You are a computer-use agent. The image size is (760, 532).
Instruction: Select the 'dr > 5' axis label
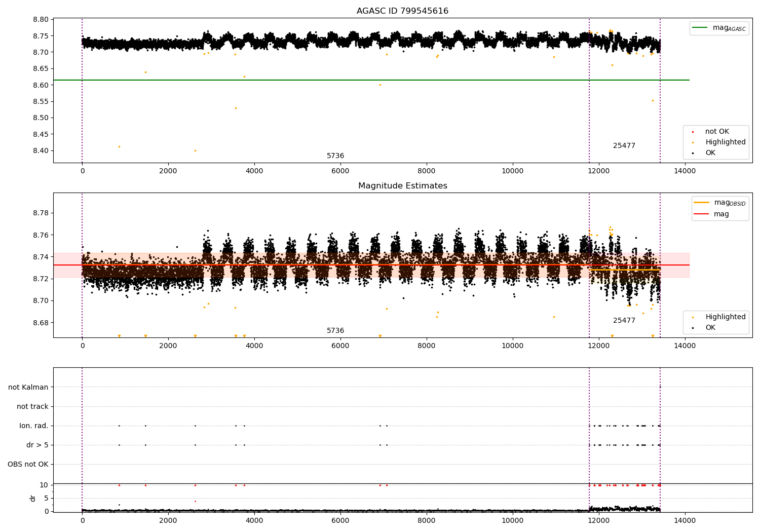point(37,445)
